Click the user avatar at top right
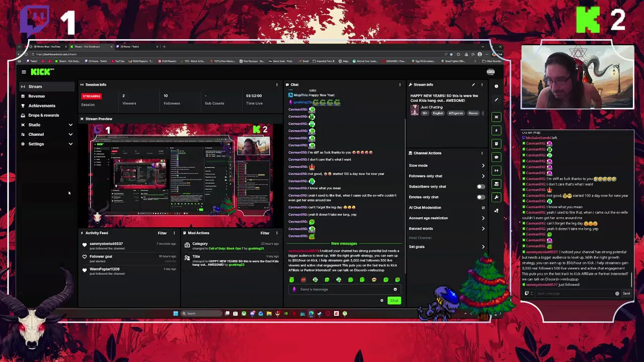 491,72
